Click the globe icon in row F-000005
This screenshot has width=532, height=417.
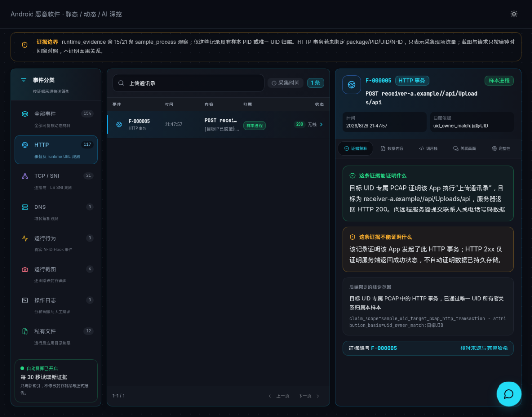[x=119, y=124]
